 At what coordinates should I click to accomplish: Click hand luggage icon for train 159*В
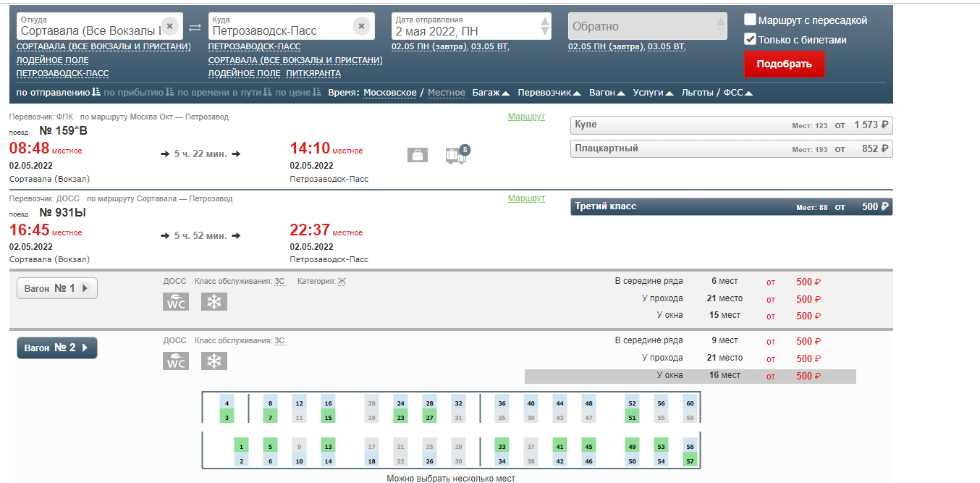pyautogui.click(x=418, y=155)
